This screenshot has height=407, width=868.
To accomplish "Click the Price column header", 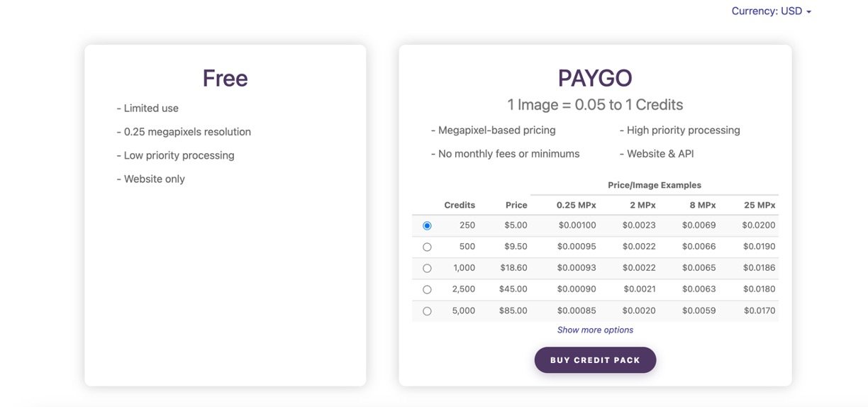I will tap(516, 205).
